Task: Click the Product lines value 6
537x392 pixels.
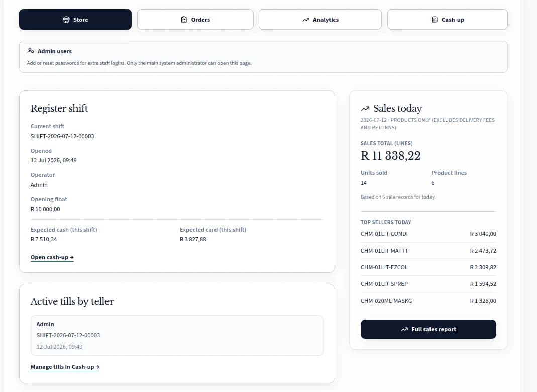Action: pos(433,182)
